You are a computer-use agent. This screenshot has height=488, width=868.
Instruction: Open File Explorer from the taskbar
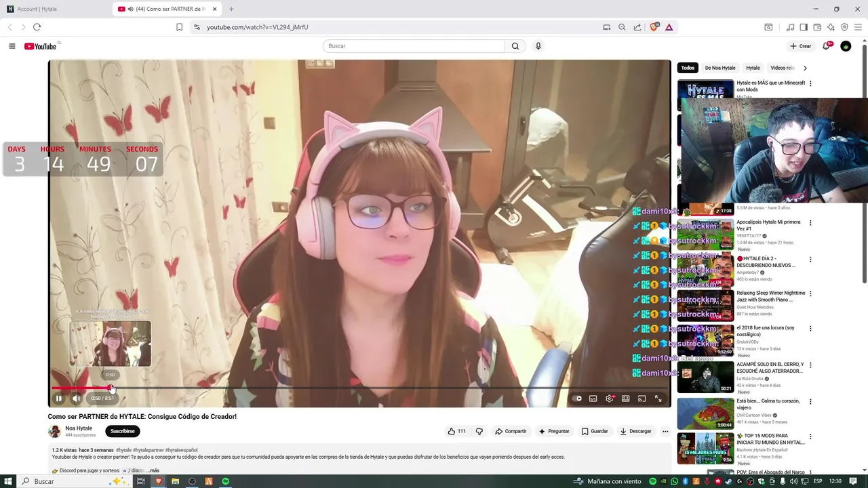coord(176,481)
